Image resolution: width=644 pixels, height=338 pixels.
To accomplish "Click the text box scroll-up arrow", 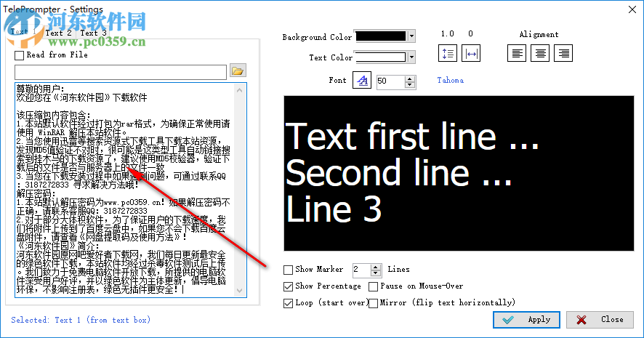I will coord(240,89).
